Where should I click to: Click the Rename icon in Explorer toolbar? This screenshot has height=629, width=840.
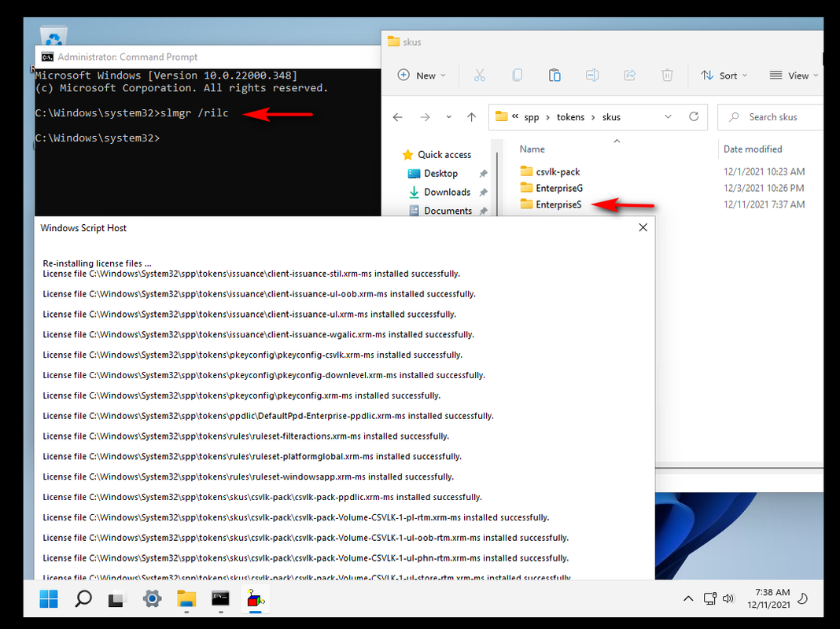(592, 75)
